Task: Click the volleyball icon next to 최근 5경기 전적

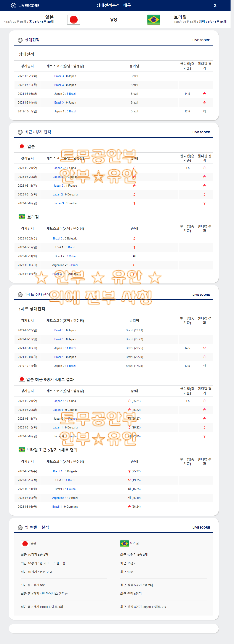Action: (x=20, y=132)
